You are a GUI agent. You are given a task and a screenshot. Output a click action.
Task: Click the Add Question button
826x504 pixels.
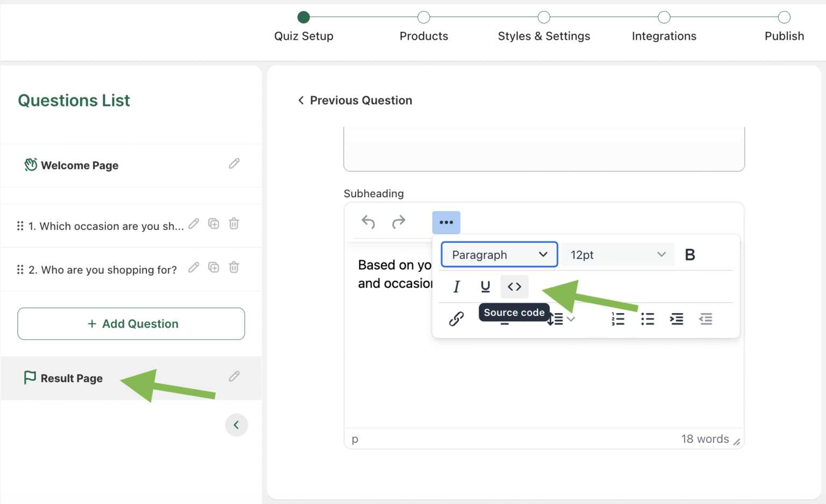click(131, 323)
